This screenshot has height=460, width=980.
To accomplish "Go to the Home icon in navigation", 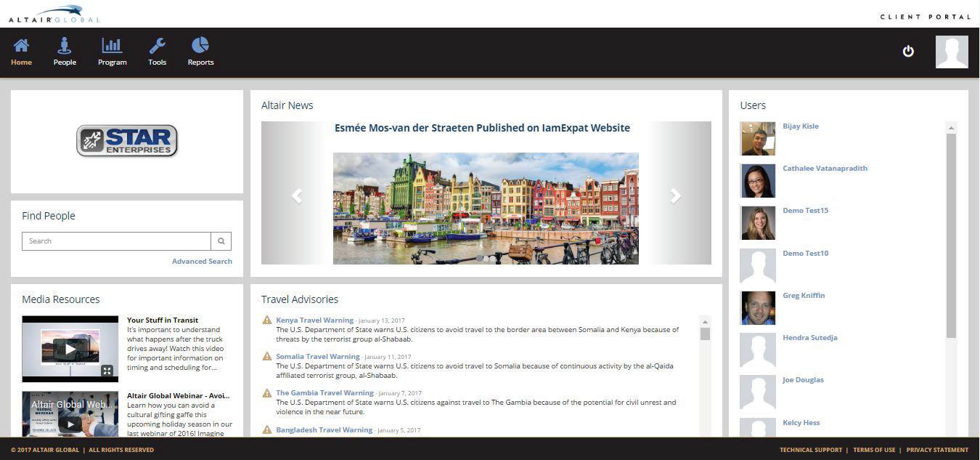I will coord(21,45).
